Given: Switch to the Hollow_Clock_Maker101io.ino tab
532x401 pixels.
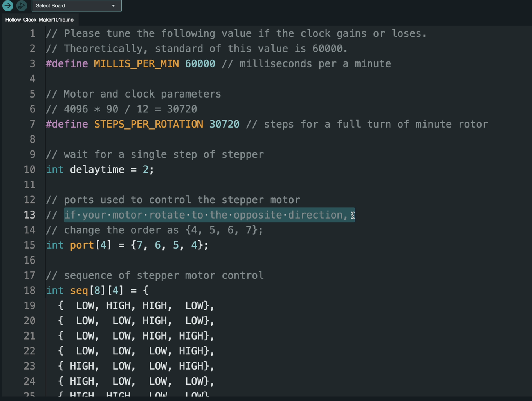Looking at the screenshot, I should click(x=39, y=20).
